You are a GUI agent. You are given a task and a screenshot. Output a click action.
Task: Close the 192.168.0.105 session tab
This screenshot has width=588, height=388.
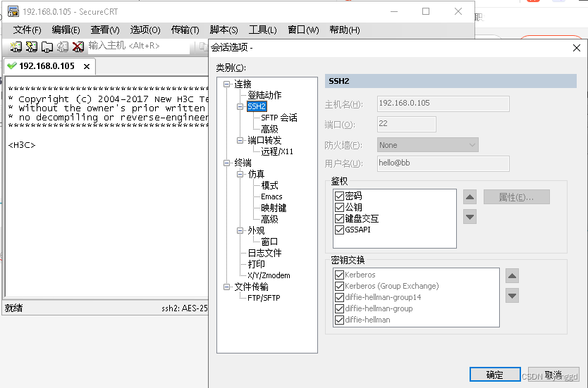pos(87,66)
